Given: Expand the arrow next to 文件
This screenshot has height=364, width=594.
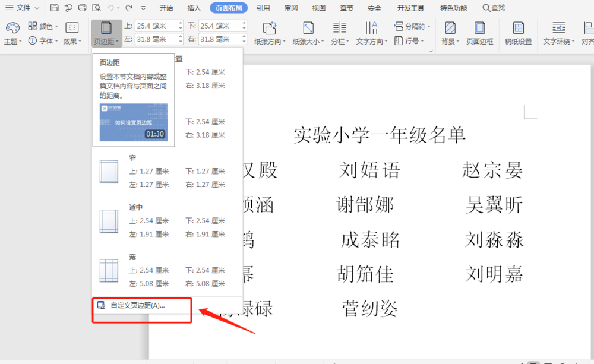Looking at the screenshot, I should [x=37, y=8].
